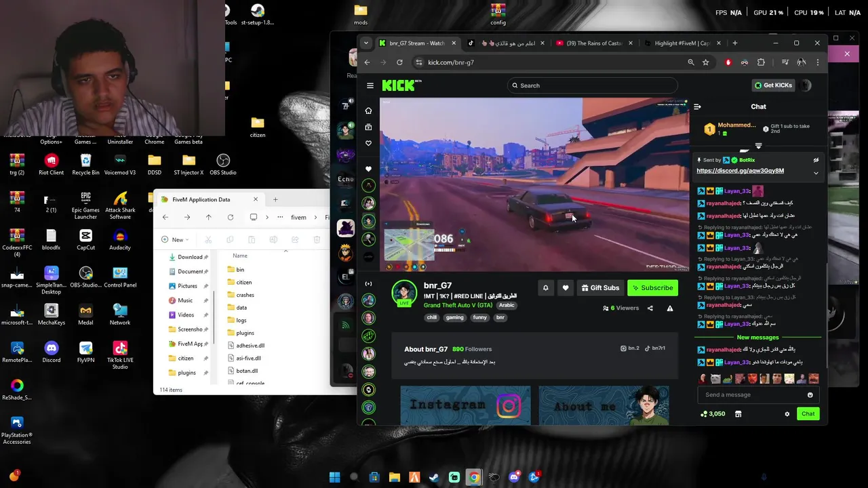
Task: Add a new tab in File Explorer
Action: coord(275,200)
